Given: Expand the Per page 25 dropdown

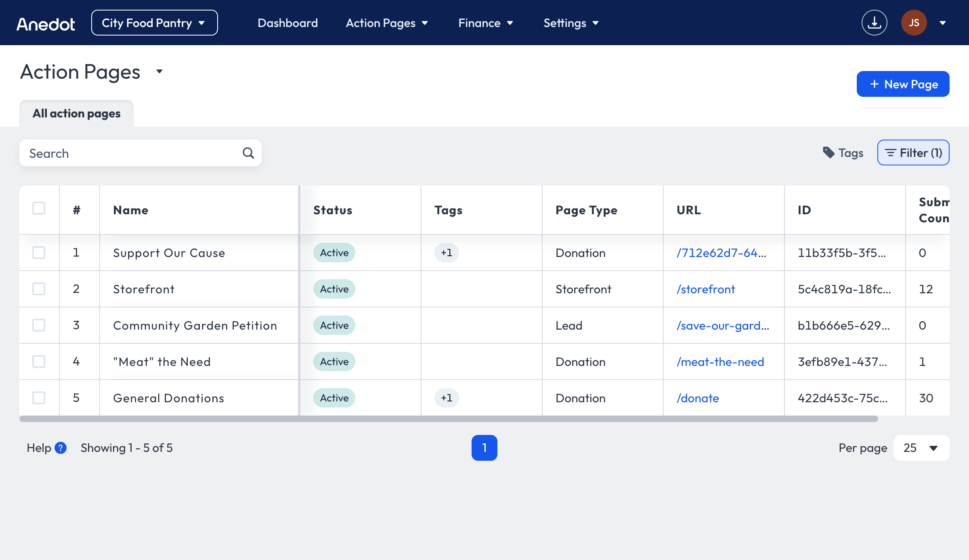Looking at the screenshot, I should click(921, 448).
